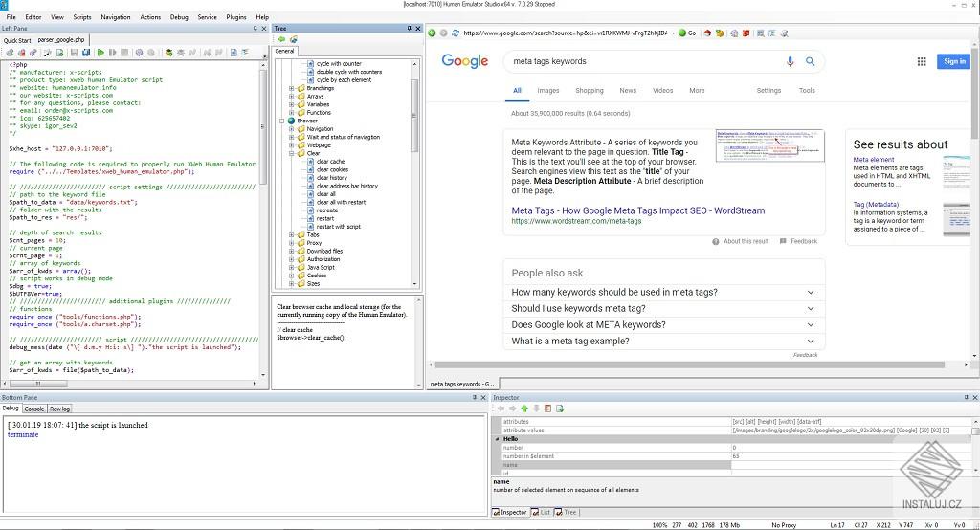980x530 pixels.
Task: Expand the Arrays folder node
Action: (x=291, y=97)
